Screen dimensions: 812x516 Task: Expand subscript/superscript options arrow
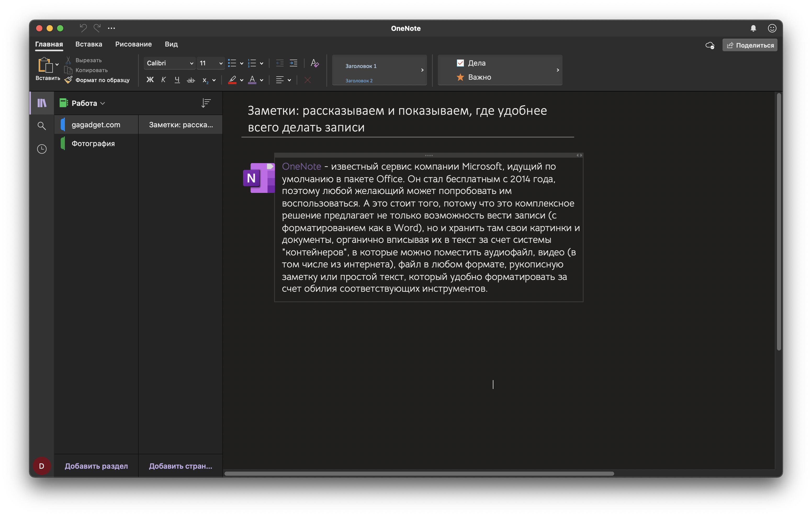pos(214,80)
